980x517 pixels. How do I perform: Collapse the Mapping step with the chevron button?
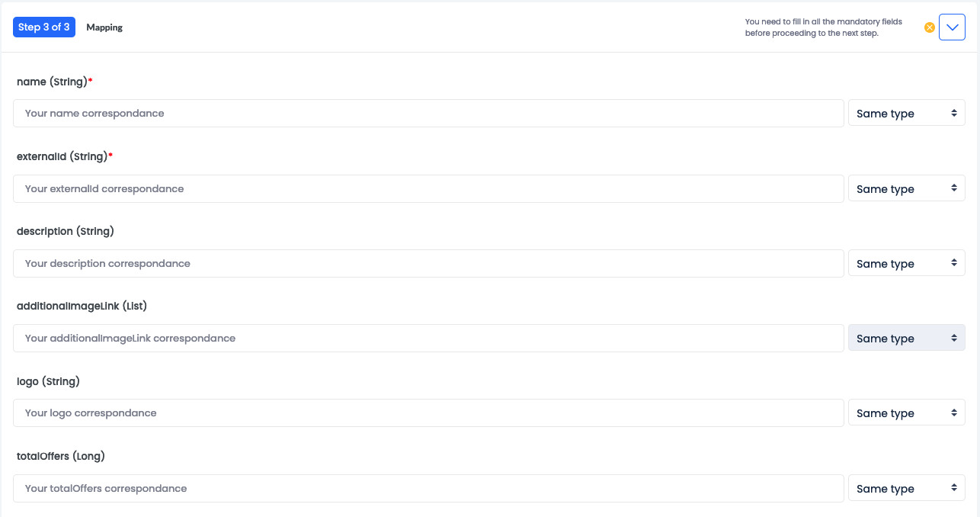click(952, 27)
